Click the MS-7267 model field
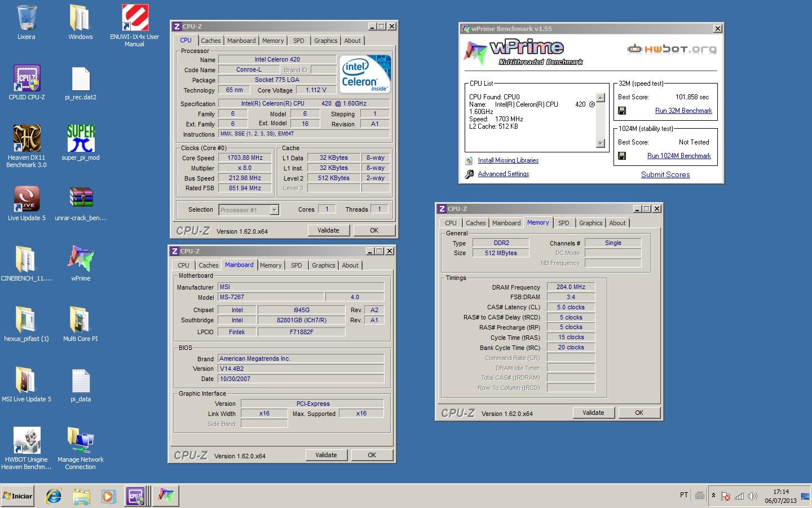Viewport: 812px width, 508px height. (271, 297)
